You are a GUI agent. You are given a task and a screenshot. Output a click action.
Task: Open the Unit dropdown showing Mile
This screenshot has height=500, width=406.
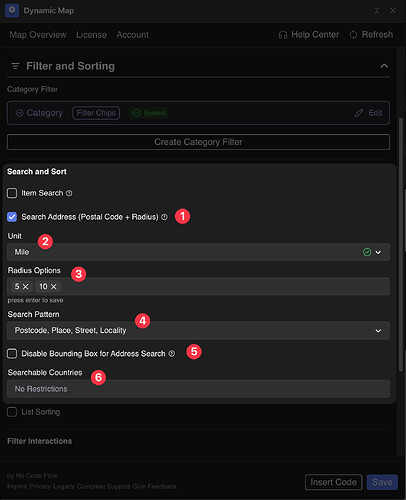click(198, 252)
